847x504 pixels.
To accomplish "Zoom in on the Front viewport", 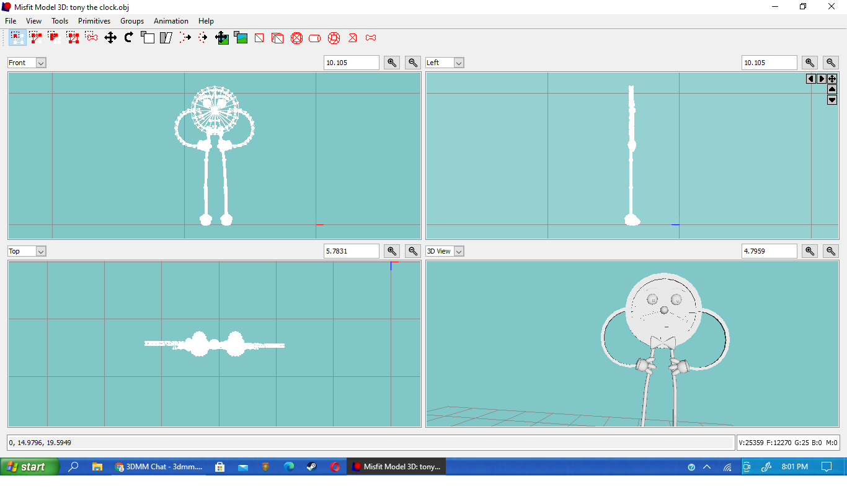I will [x=391, y=63].
